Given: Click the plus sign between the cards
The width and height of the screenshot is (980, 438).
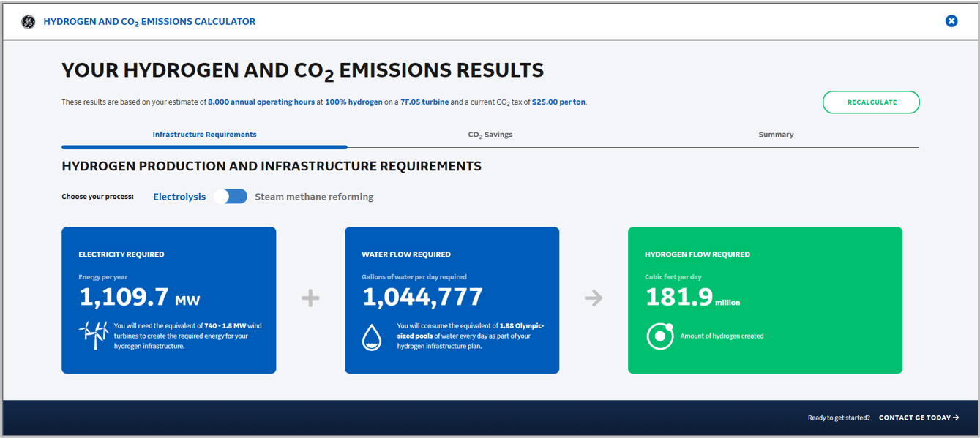Looking at the screenshot, I should click(310, 298).
